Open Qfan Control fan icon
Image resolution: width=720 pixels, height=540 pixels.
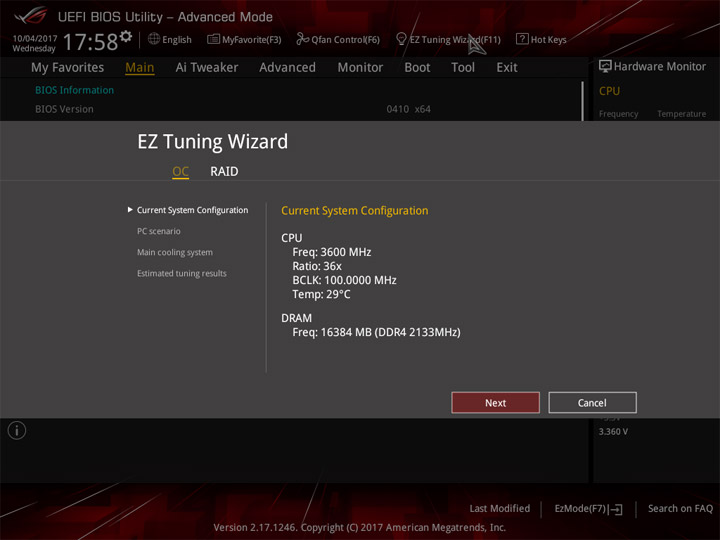click(302, 39)
